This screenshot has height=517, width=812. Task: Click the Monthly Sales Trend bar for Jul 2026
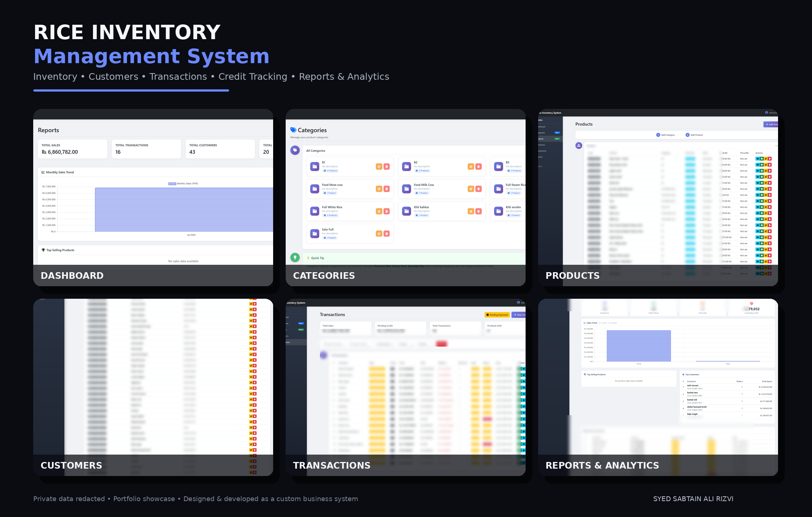coord(184,210)
